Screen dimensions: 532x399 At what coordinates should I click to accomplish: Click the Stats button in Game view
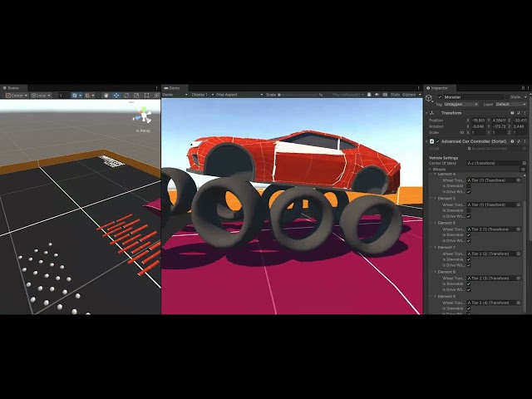pyautogui.click(x=395, y=95)
